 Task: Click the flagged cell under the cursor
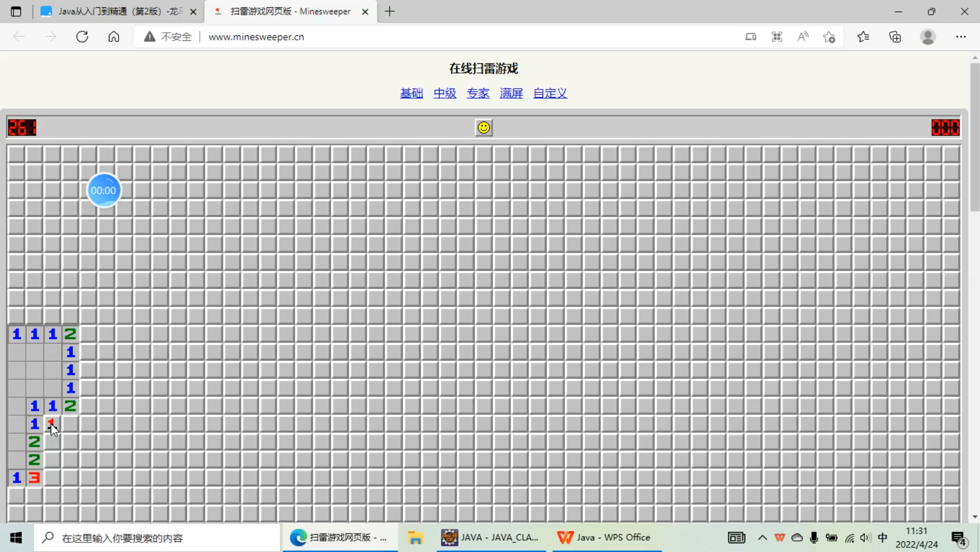click(x=52, y=424)
